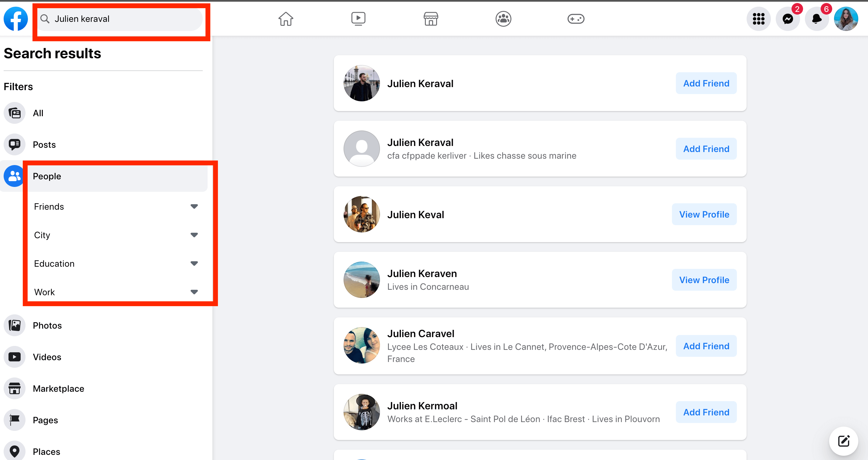This screenshot has width=868, height=460.
Task: Open the Messenger icon showing 2 notifications
Action: [x=788, y=19]
